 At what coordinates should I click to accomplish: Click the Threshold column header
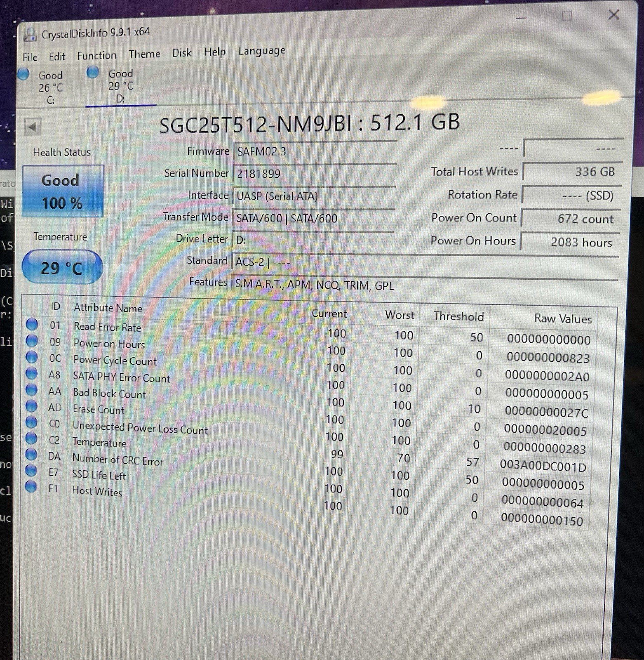click(459, 316)
